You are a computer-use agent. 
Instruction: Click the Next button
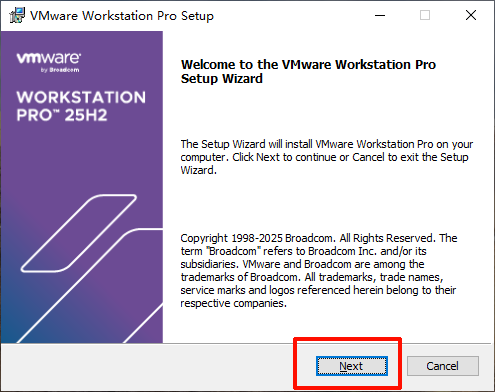[352, 366]
